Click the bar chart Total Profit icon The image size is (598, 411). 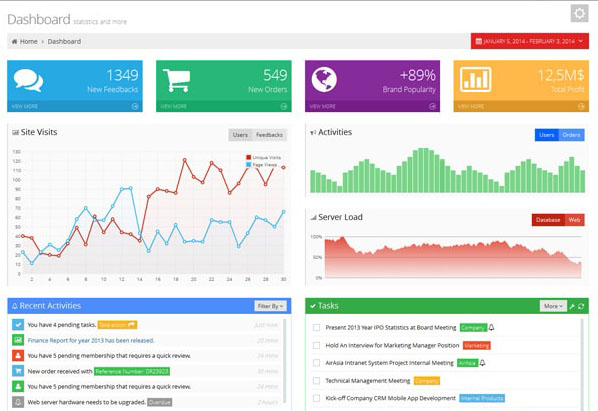click(x=476, y=80)
